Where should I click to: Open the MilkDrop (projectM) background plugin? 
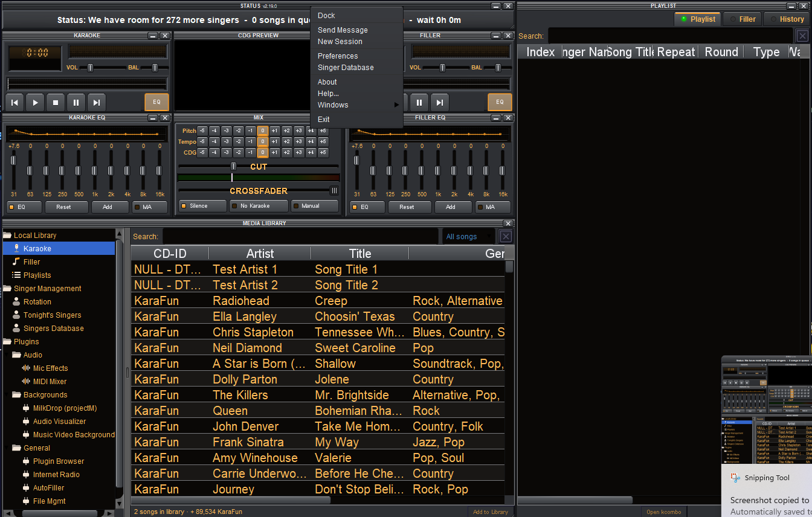click(x=65, y=408)
